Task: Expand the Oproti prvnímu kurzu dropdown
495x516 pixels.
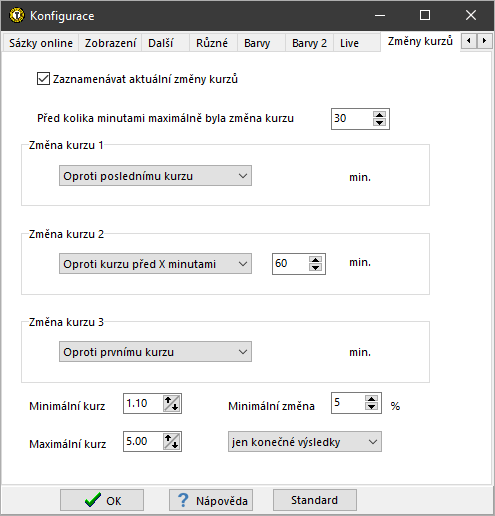Action: (155, 352)
